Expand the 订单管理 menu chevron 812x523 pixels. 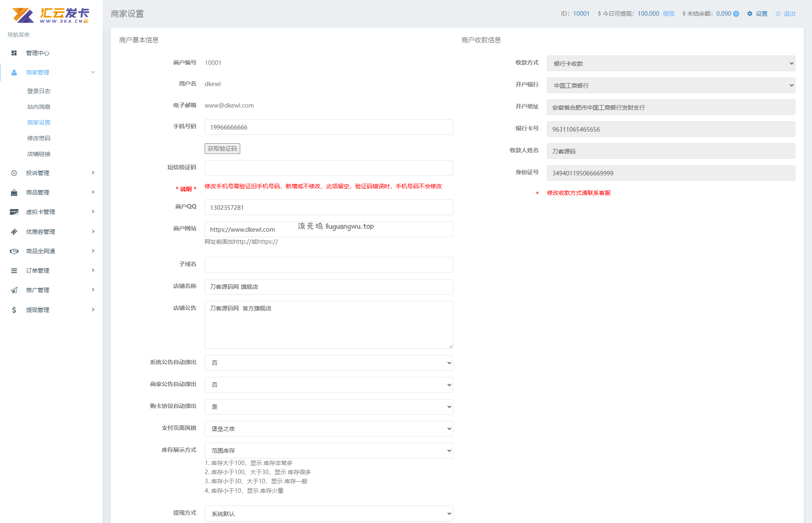click(93, 271)
